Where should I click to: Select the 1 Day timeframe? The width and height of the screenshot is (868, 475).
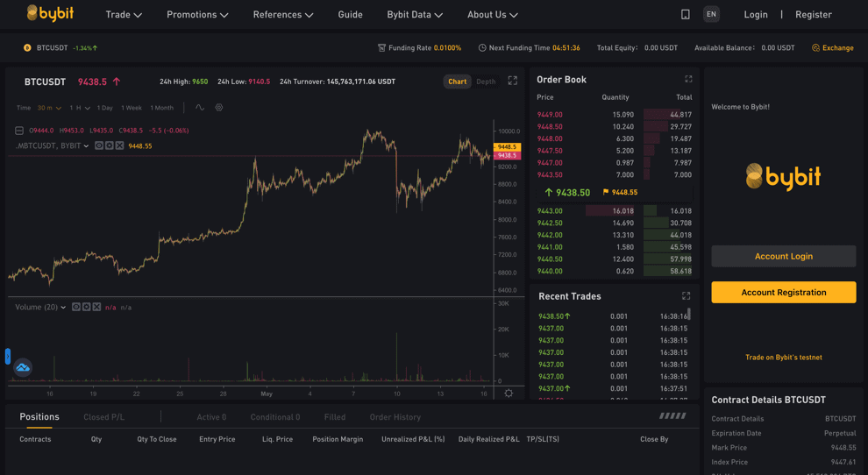pos(105,108)
